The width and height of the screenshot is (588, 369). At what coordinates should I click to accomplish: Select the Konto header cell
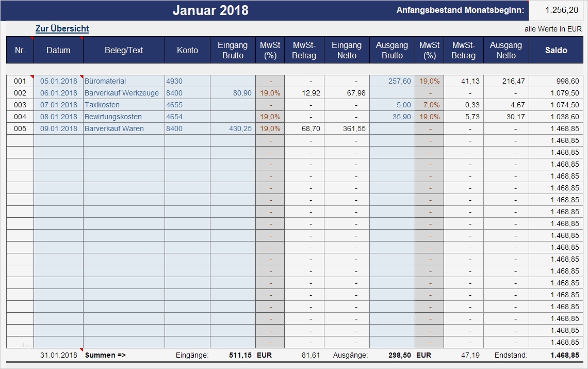tap(187, 50)
